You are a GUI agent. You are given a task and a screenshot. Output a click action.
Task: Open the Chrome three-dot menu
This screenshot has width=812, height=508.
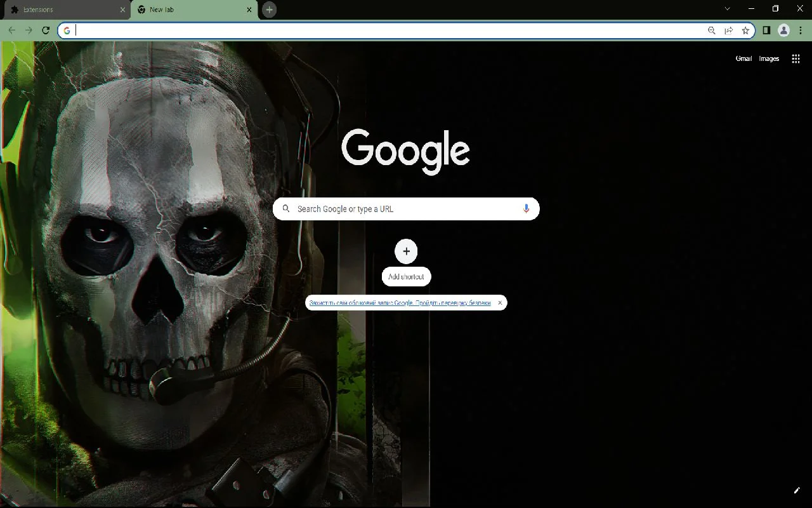point(802,30)
